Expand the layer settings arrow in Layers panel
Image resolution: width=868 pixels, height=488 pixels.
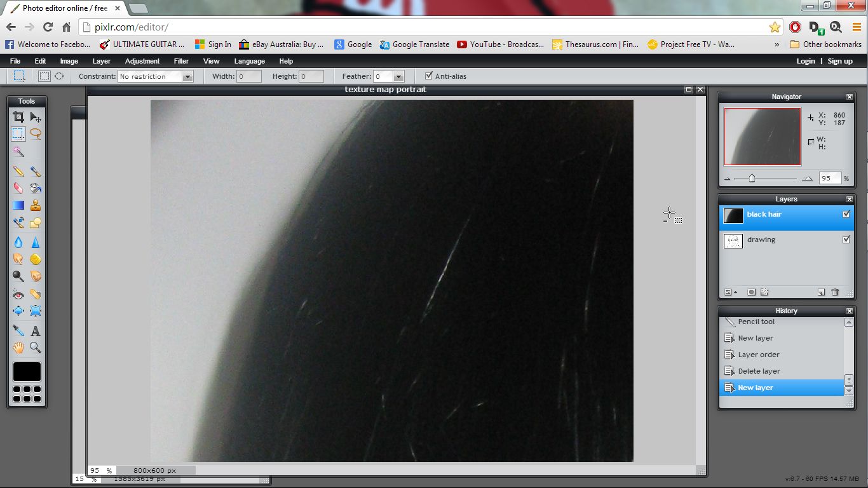coord(735,292)
